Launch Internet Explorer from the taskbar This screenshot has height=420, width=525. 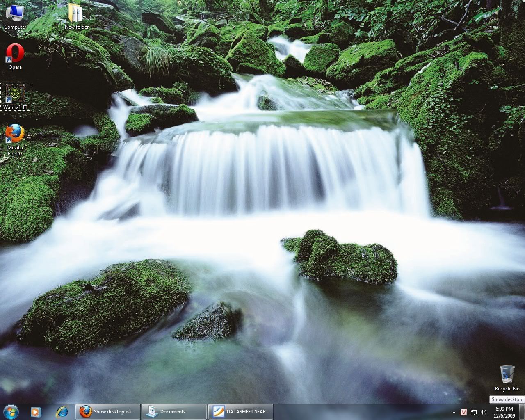click(62, 411)
